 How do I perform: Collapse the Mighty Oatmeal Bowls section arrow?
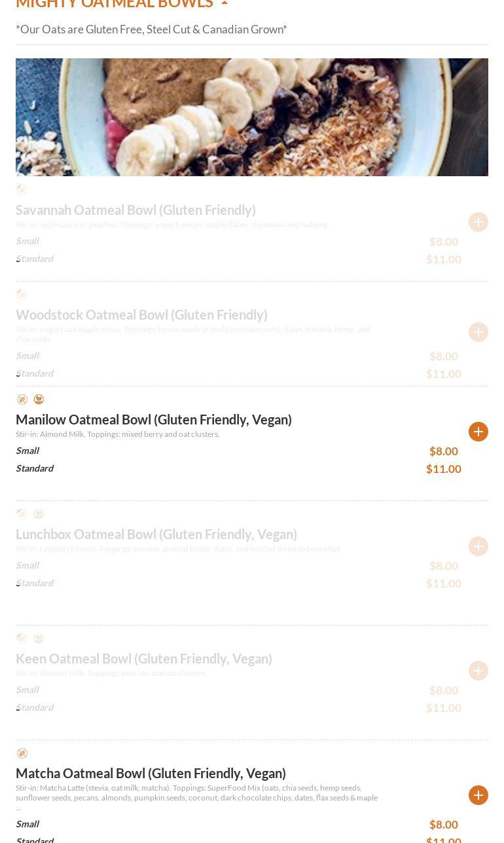[225, 3]
